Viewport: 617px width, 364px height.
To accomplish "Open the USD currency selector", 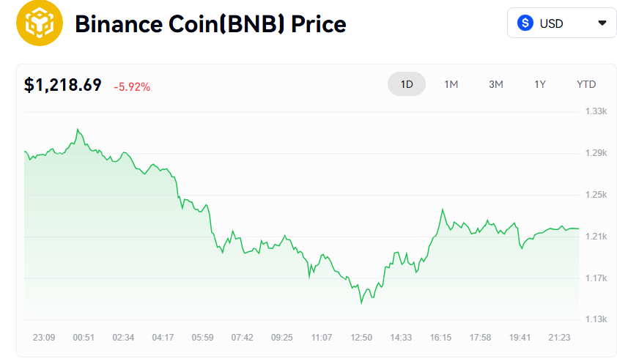I will tap(561, 23).
